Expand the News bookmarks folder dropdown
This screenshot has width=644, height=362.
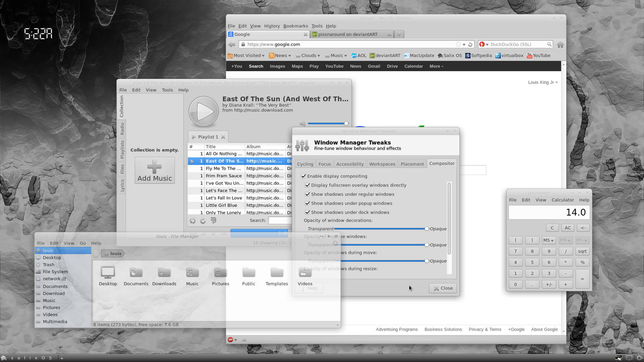coord(280,56)
